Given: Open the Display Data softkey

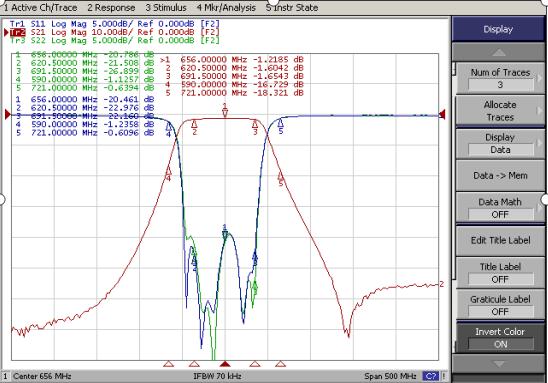Looking at the screenshot, I should click(500, 143).
